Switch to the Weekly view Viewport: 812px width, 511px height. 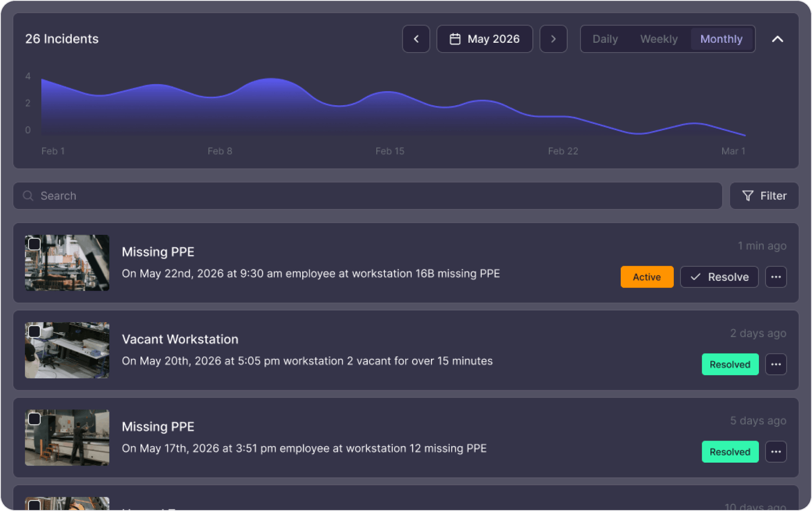pyautogui.click(x=659, y=39)
